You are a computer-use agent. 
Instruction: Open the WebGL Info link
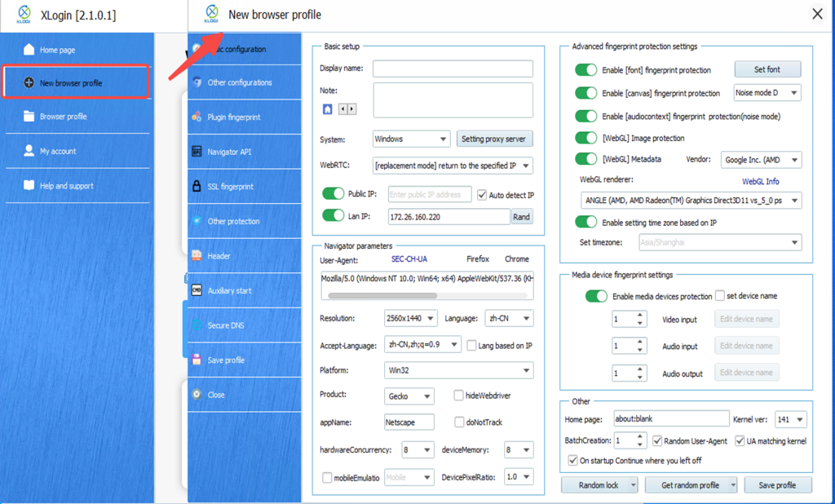point(760,181)
